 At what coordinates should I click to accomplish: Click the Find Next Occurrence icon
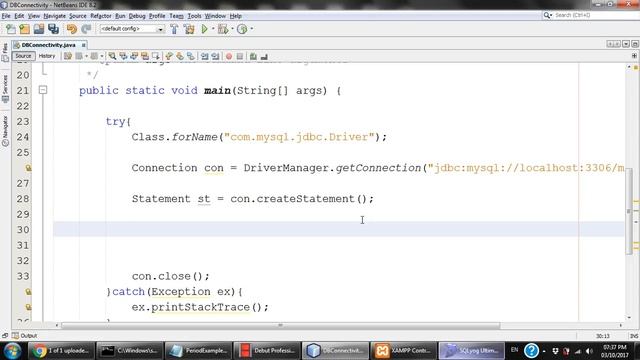[134, 56]
